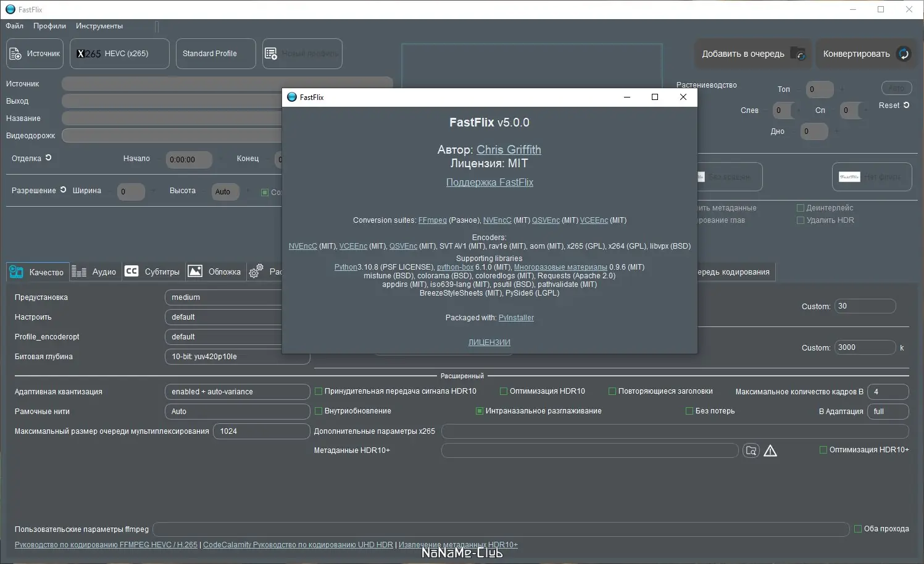
Task: Toggle the Деинтерлейс checkbox
Action: 801,208
